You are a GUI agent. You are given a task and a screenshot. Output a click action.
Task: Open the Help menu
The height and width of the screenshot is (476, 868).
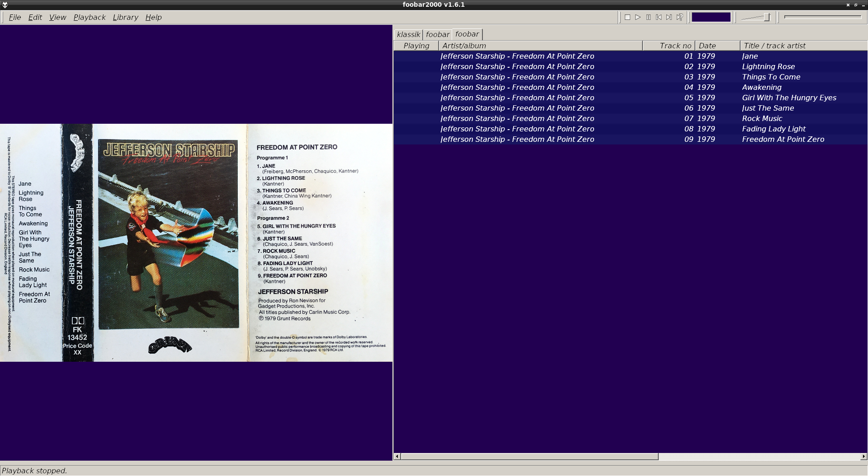coord(153,17)
